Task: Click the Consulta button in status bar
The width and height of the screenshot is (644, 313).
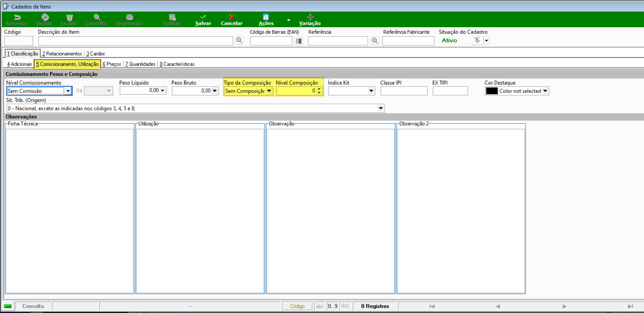Action: [33, 306]
